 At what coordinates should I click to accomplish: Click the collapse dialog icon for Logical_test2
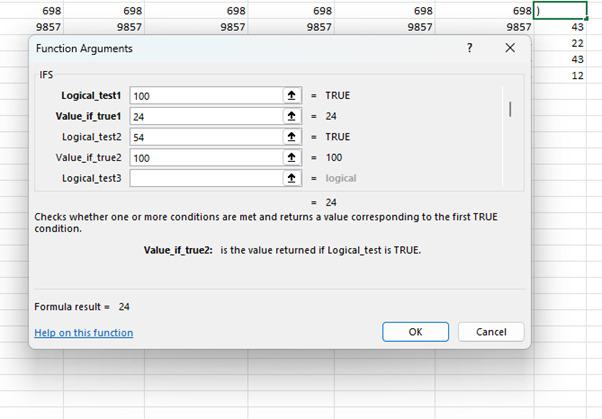[x=292, y=137]
